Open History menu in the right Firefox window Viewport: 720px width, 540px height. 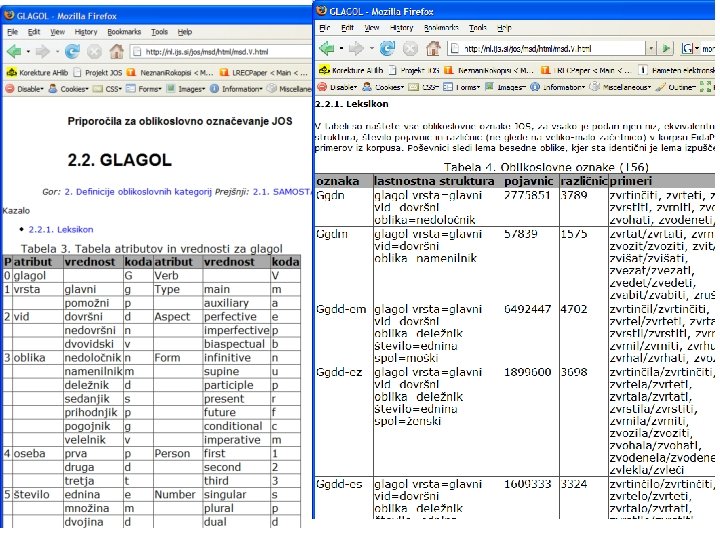click(402, 28)
